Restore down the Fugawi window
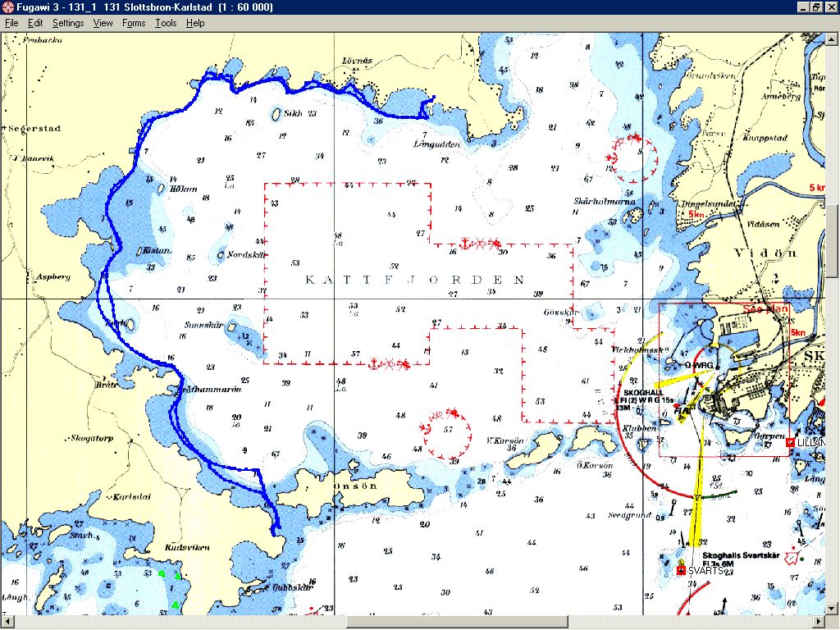This screenshot has width=840, height=630. (x=815, y=7)
